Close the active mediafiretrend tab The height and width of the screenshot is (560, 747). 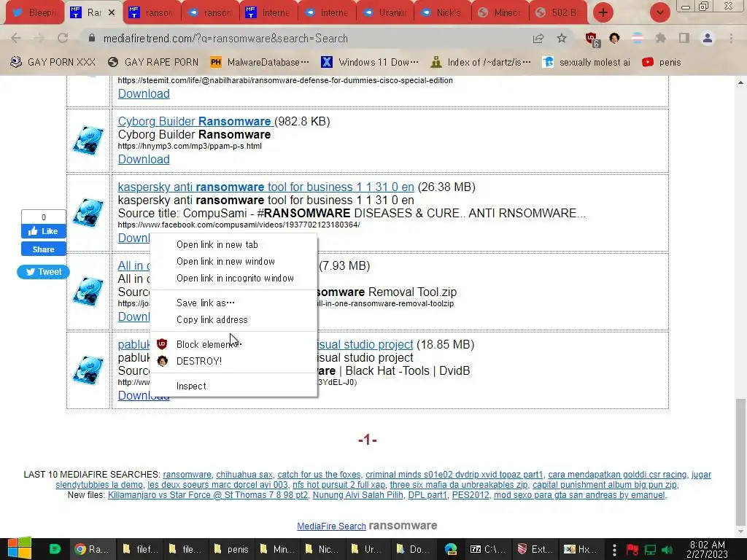[x=112, y=12]
